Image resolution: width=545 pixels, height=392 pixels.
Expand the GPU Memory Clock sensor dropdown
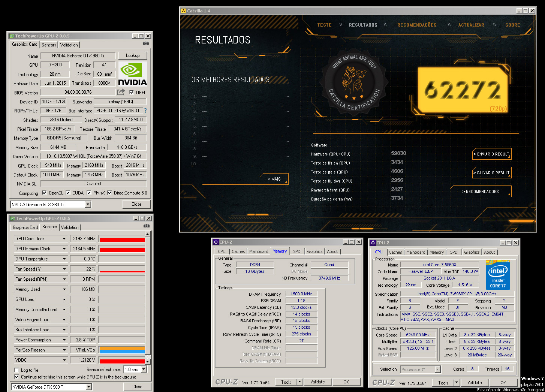coord(64,249)
